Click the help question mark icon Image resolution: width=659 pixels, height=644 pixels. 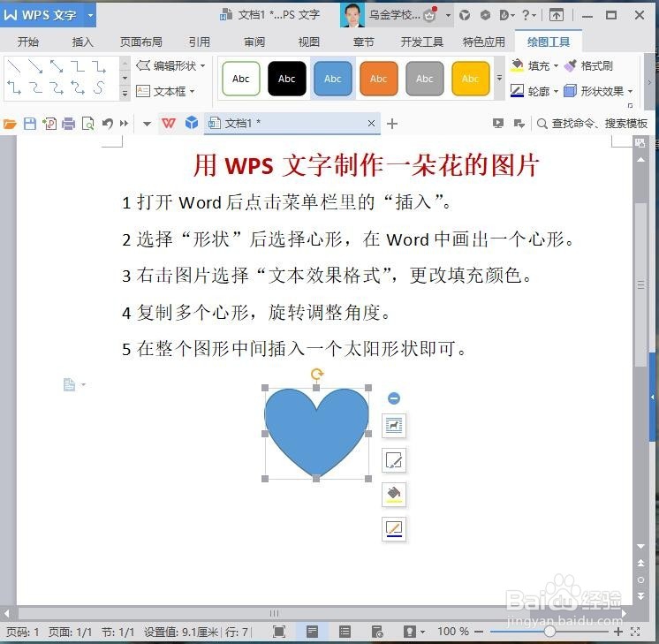coord(526,15)
